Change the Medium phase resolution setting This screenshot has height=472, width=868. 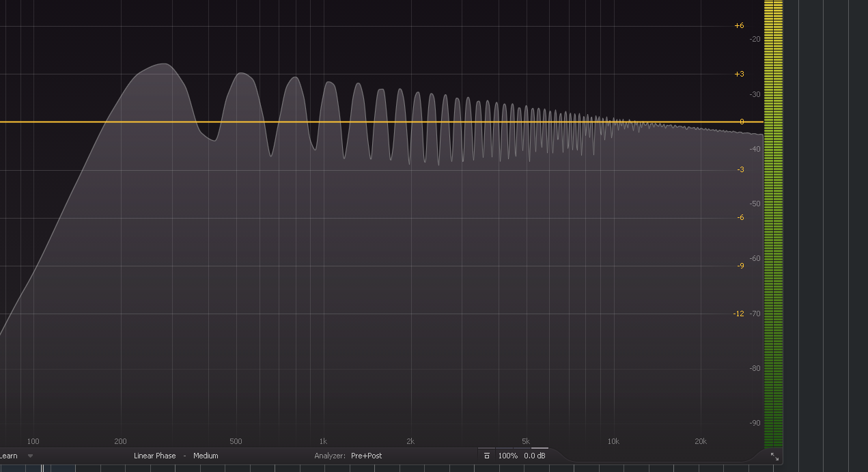(x=206, y=456)
